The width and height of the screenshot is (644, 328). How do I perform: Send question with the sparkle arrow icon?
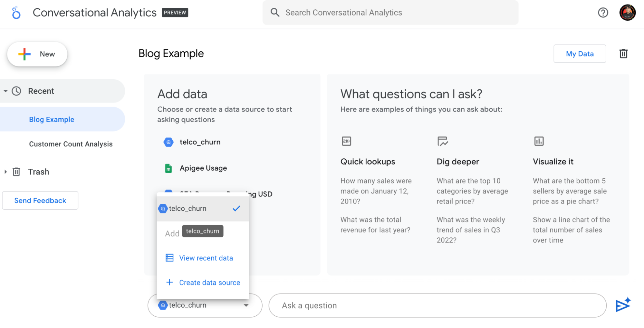623,304
